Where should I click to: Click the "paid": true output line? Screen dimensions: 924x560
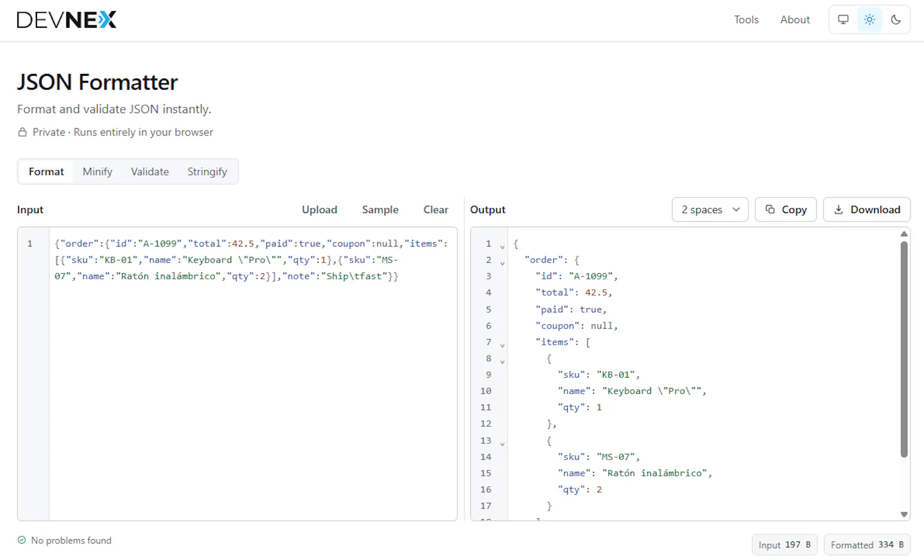(571, 309)
